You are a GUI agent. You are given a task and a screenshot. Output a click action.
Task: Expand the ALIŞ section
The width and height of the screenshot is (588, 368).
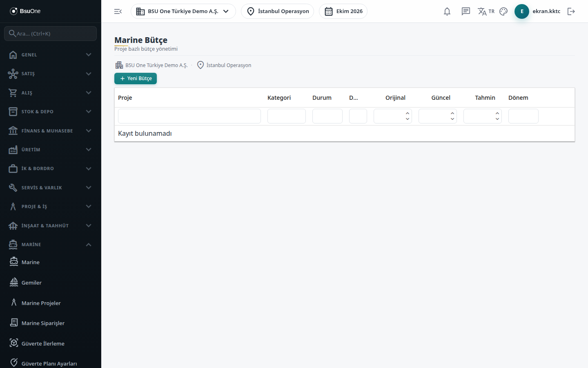click(51, 93)
